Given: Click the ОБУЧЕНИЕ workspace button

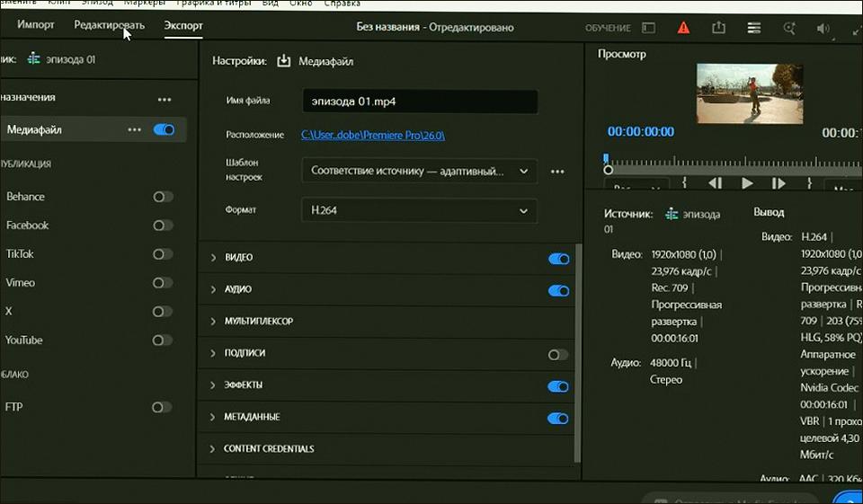Looking at the screenshot, I should [608, 28].
